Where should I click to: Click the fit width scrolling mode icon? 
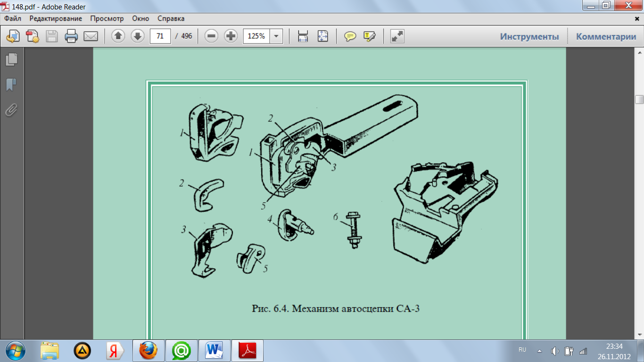(x=303, y=36)
